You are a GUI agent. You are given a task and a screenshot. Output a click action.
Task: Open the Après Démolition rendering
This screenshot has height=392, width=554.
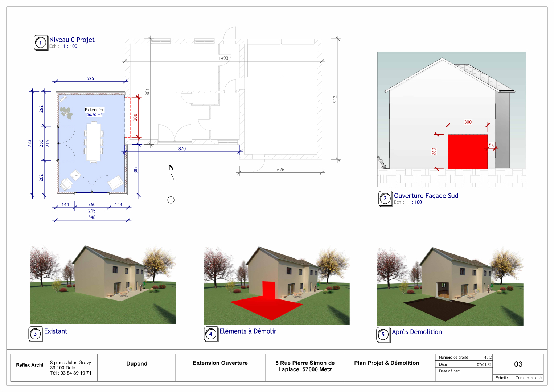coord(450,286)
